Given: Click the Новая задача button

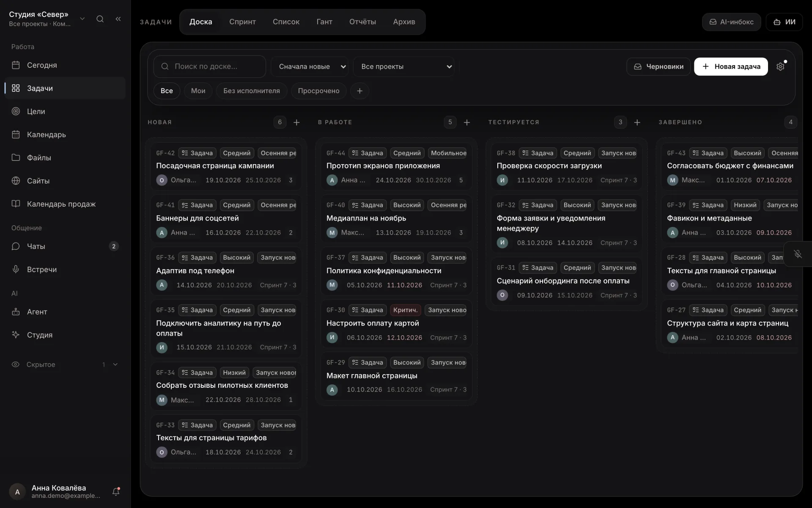Looking at the screenshot, I should click(731, 66).
